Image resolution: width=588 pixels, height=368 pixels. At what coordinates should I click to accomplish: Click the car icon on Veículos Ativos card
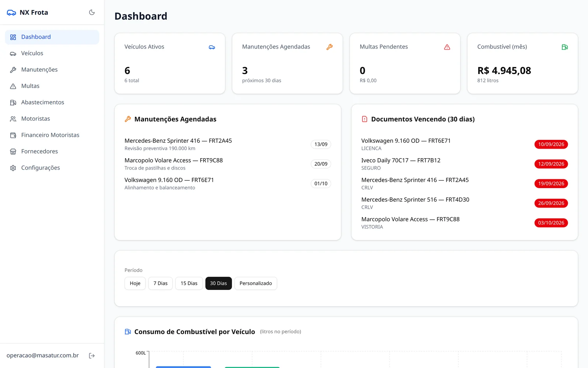212,47
